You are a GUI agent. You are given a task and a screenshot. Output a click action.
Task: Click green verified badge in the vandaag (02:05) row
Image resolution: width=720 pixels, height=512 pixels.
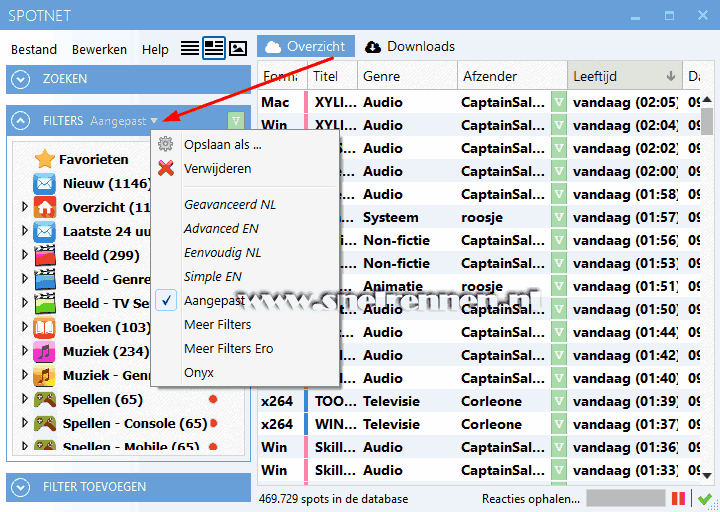[559, 102]
